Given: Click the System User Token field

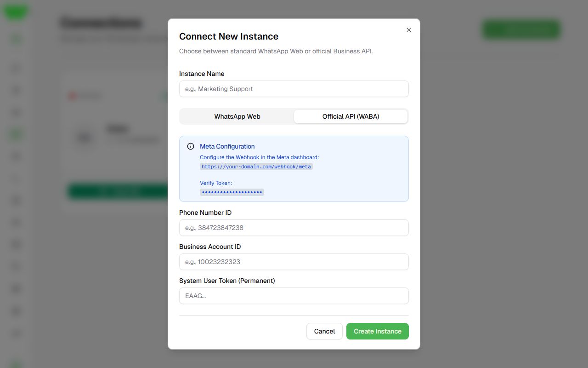Looking at the screenshot, I should pyautogui.click(x=294, y=296).
